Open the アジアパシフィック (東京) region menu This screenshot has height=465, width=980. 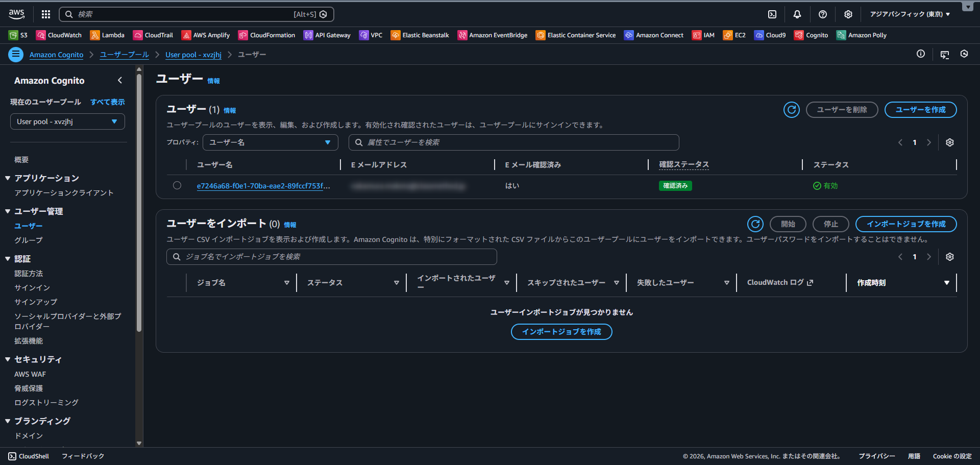pos(910,14)
